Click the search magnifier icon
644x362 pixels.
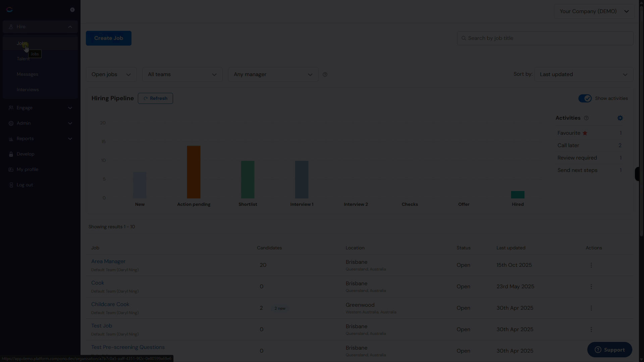click(x=464, y=38)
